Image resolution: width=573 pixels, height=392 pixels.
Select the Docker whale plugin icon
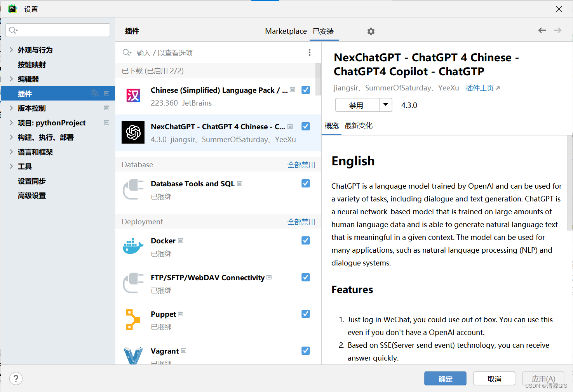pos(133,246)
